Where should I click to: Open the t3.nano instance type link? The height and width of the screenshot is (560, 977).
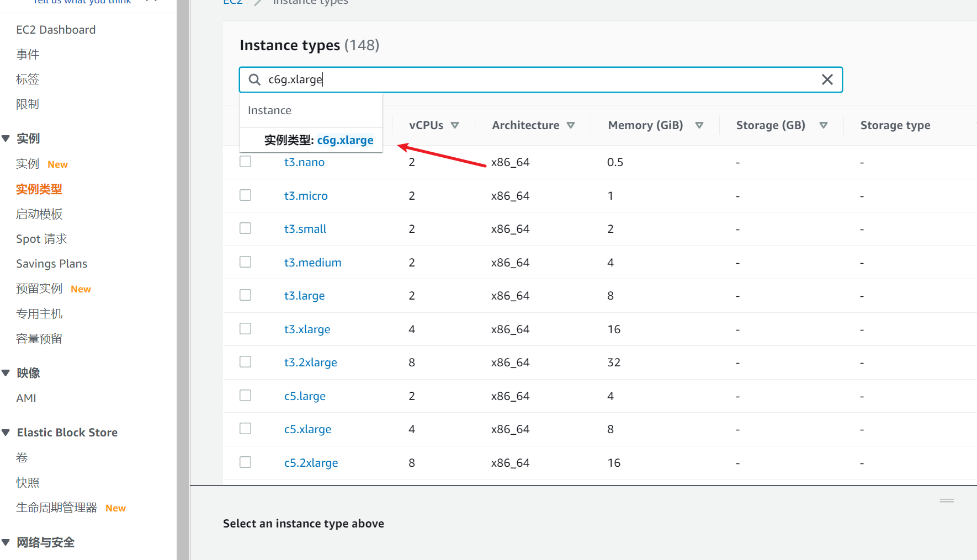click(x=304, y=162)
